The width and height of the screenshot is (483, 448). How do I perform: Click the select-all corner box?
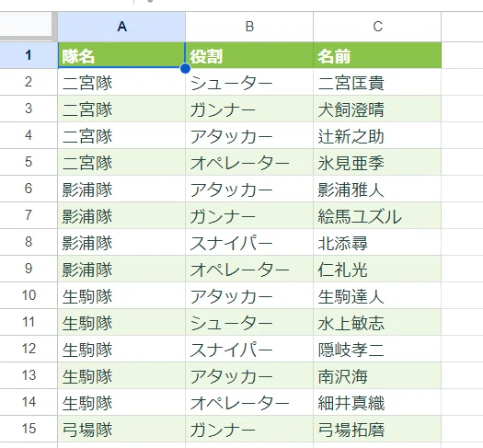coord(26,25)
